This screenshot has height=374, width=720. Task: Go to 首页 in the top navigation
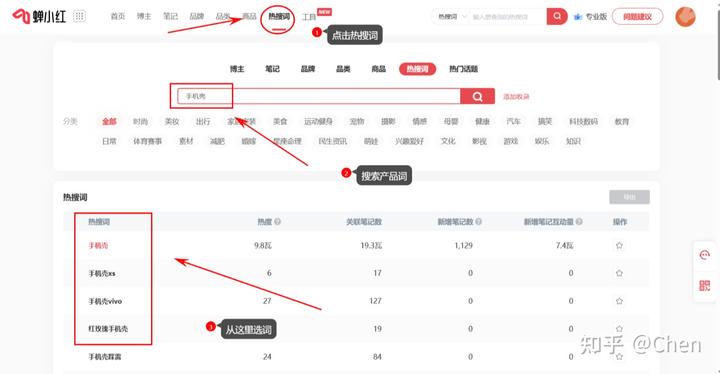click(118, 17)
